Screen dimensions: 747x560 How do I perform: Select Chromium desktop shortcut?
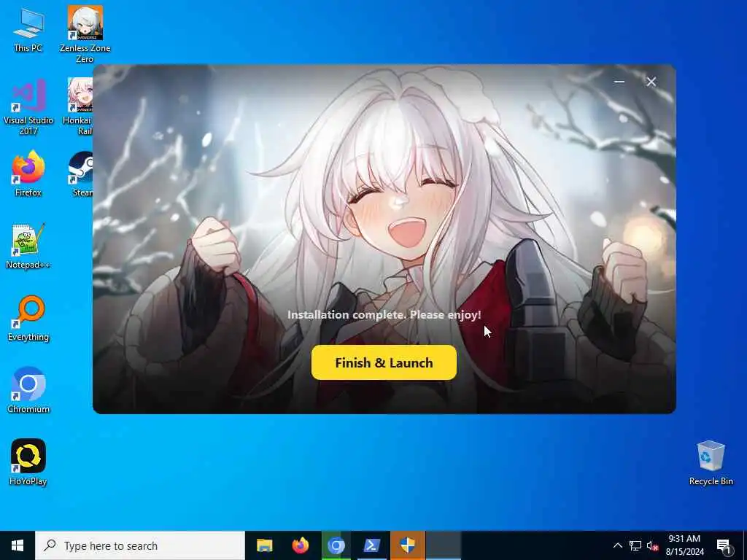click(28, 391)
